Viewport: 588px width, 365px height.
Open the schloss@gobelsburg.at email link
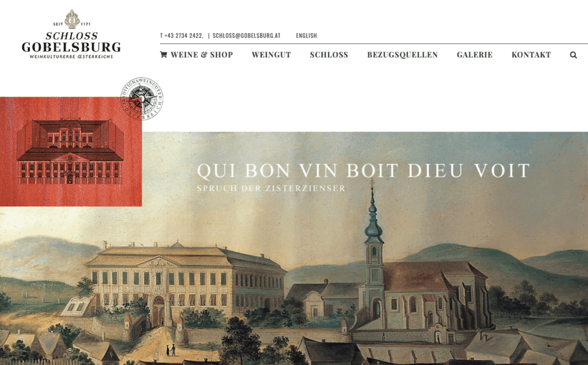pyautogui.click(x=246, y=36)
